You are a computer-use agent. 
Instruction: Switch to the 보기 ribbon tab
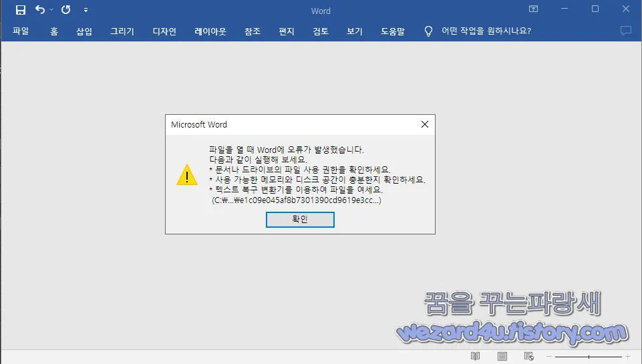pos(355,31)
